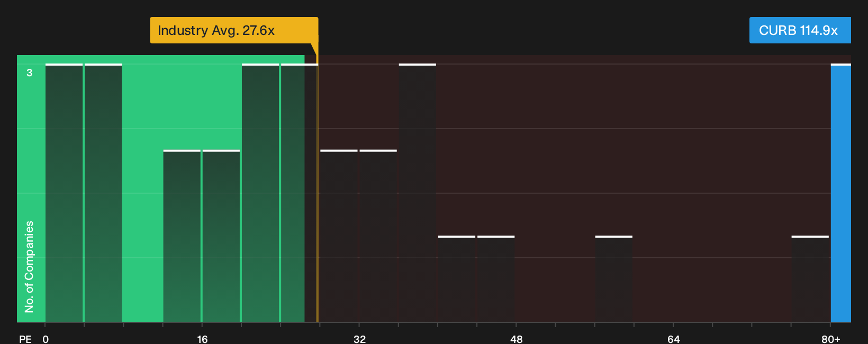Click the y-axis value 3
This screenshot has height=344, width=868.
pyautogui.click(x=30, y=73)
